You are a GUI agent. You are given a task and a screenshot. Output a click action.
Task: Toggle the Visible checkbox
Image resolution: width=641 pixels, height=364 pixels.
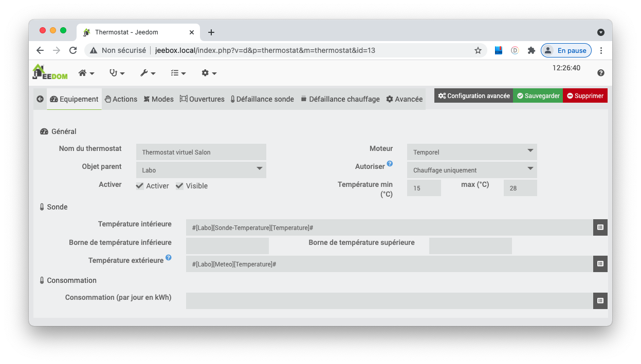(x=179, y=186)
